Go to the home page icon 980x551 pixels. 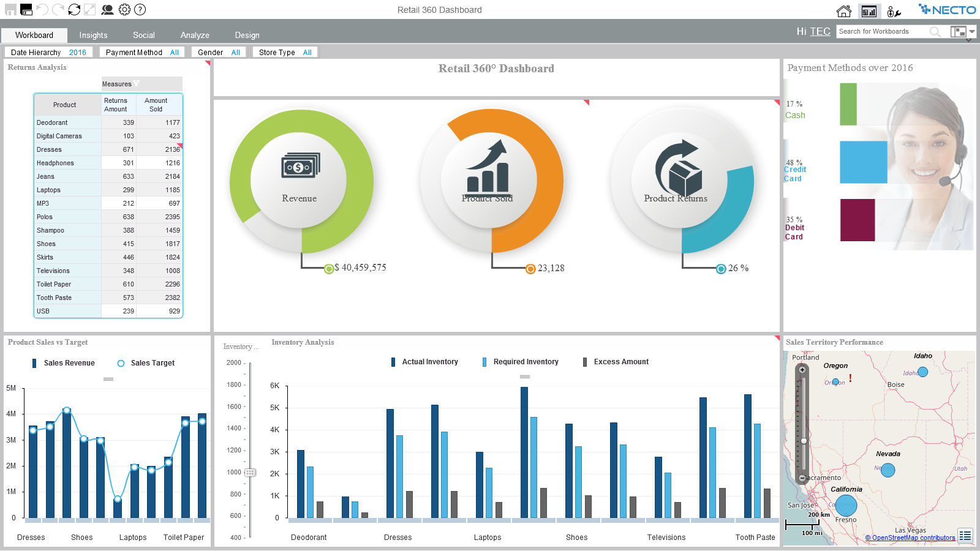[x=843, y=11]
